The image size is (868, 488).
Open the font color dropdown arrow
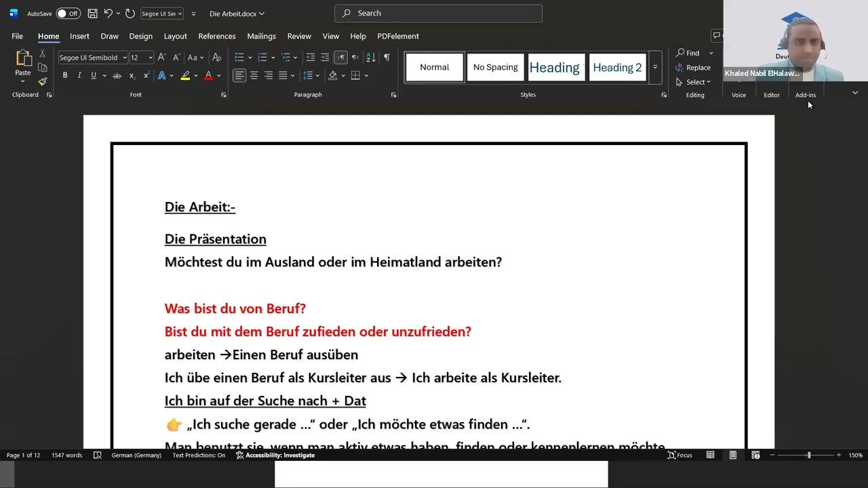pos(218,75)
